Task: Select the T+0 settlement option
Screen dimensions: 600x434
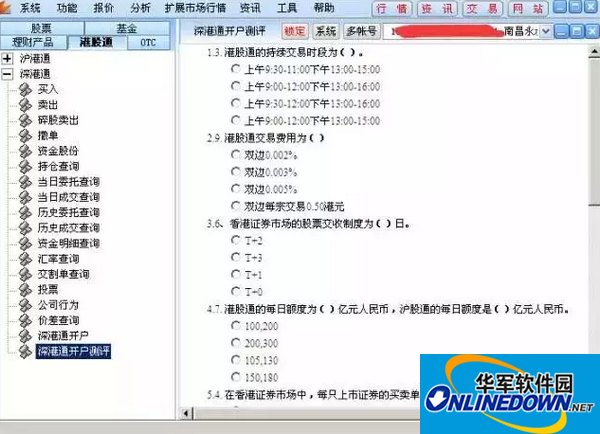Action: tap(236, 291)
